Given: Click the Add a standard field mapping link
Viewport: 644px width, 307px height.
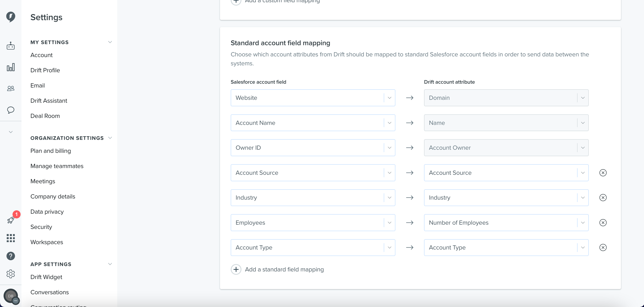Looking at the screenshot, I should click(284, 269).
